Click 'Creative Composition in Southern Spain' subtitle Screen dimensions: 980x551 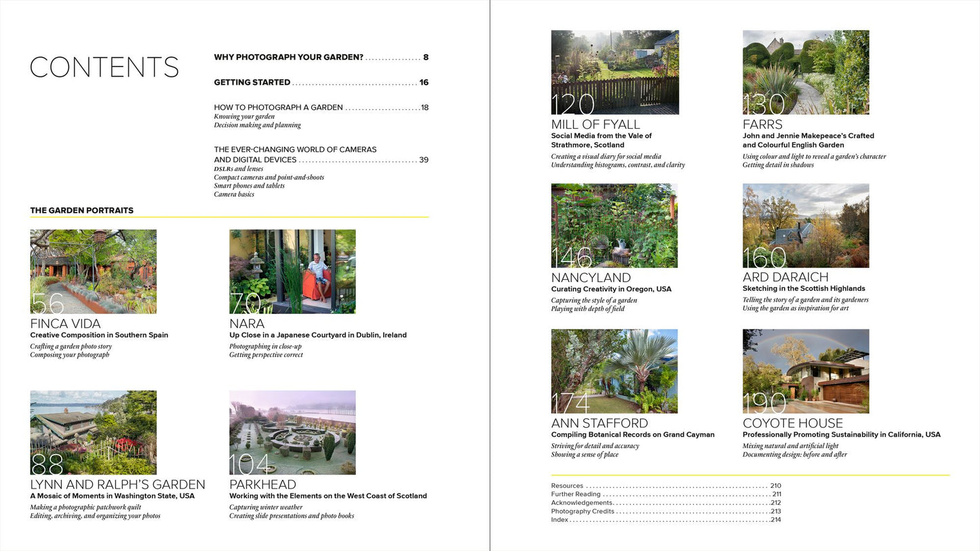pyautogui.click(x=99, y=335)
